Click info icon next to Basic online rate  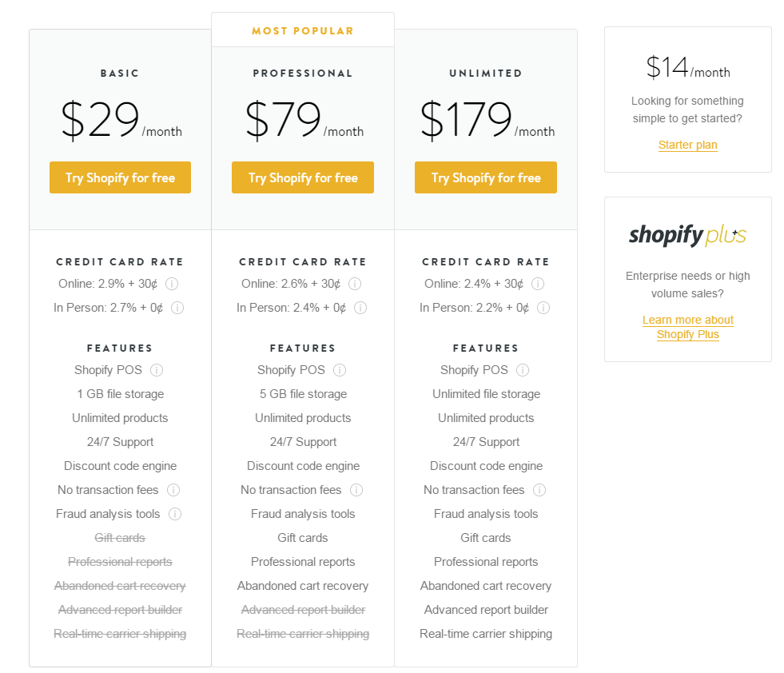point(172,284)
